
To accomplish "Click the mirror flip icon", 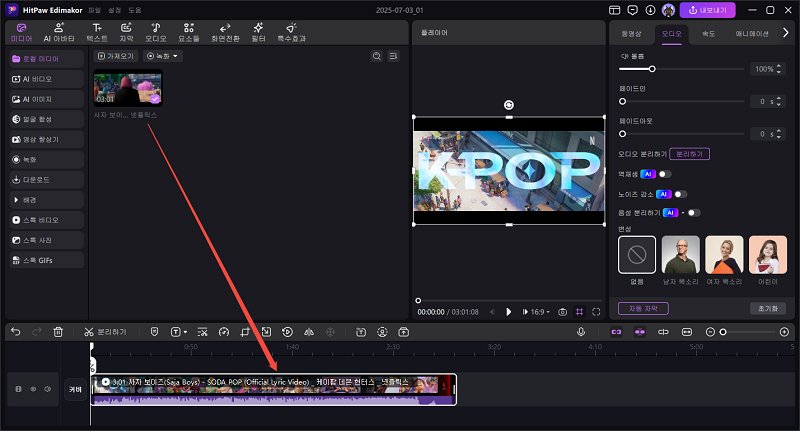I will (309, 332).
